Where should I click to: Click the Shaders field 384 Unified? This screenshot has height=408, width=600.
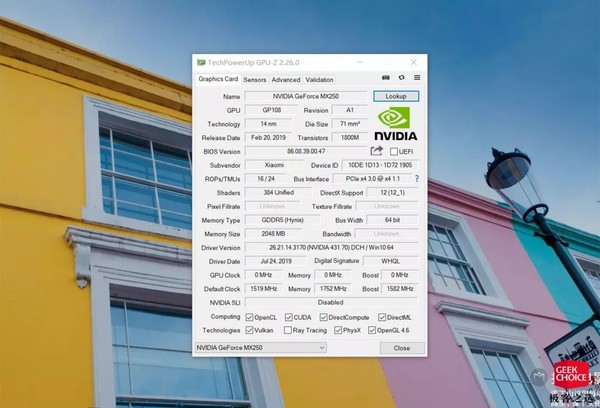click(x=279, y=193)
